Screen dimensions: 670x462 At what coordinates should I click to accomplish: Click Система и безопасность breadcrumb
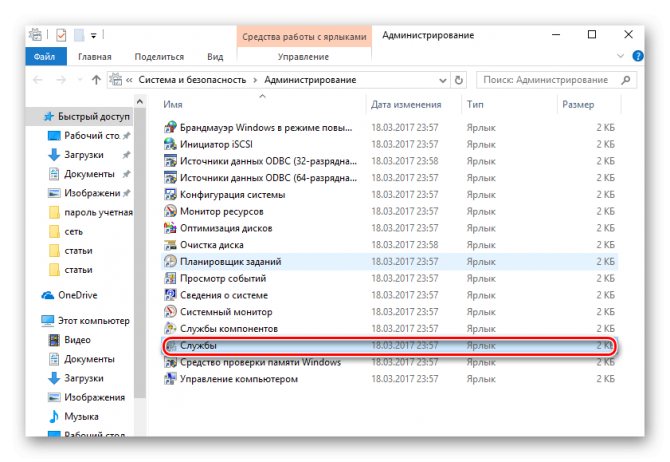click(x=192, y=80)
